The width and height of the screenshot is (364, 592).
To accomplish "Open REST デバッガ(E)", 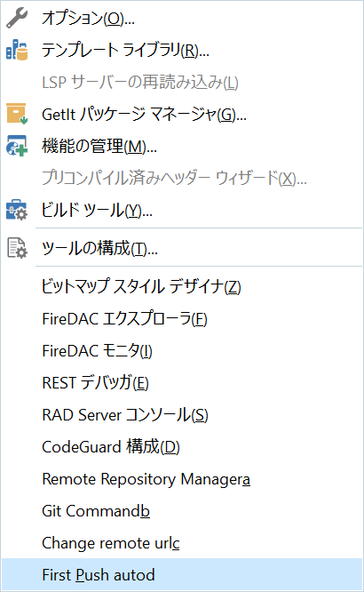I will 182,383.
